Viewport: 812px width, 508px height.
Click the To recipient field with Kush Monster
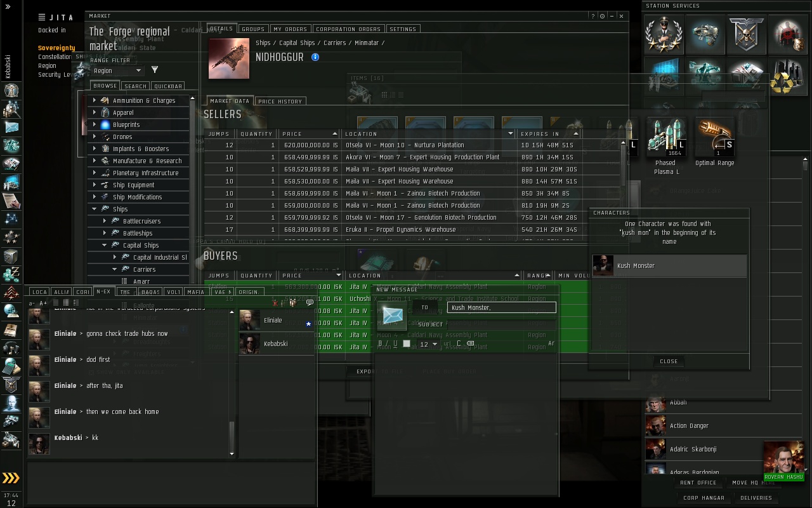point(501,307)
